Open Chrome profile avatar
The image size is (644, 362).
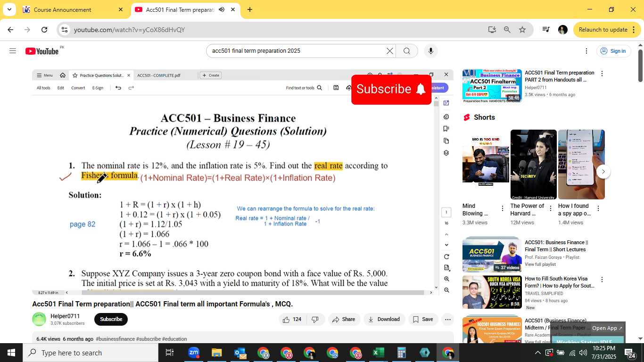tap(563, 30)
